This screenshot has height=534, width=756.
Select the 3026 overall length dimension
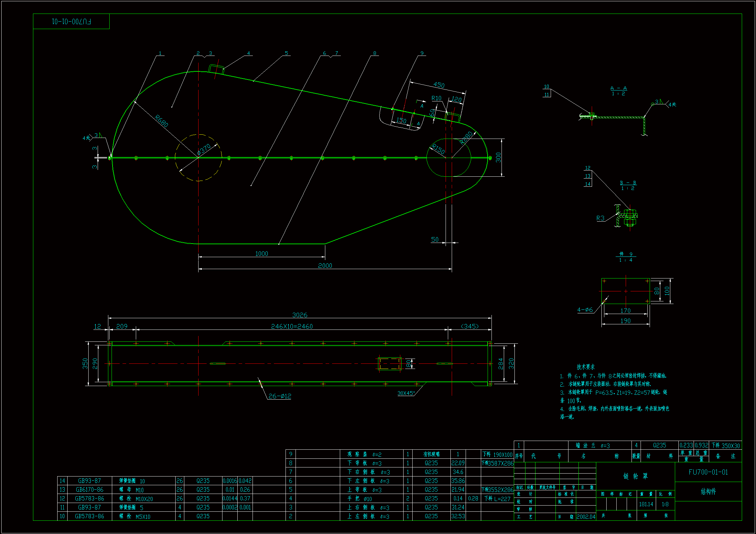[x=300, y=315]
